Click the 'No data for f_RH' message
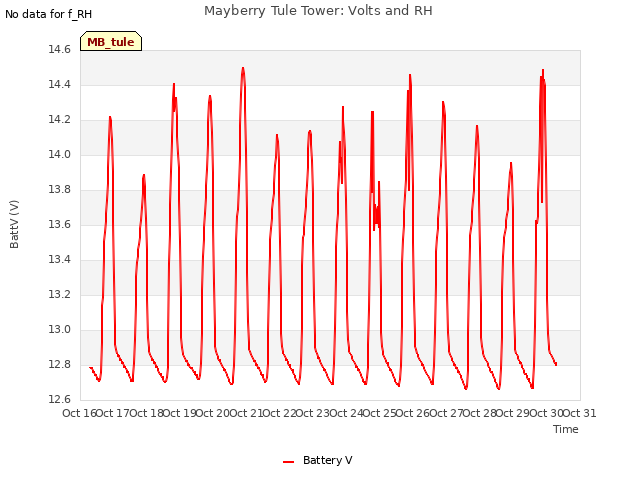 pyautogui.click(x=49, y=14)
